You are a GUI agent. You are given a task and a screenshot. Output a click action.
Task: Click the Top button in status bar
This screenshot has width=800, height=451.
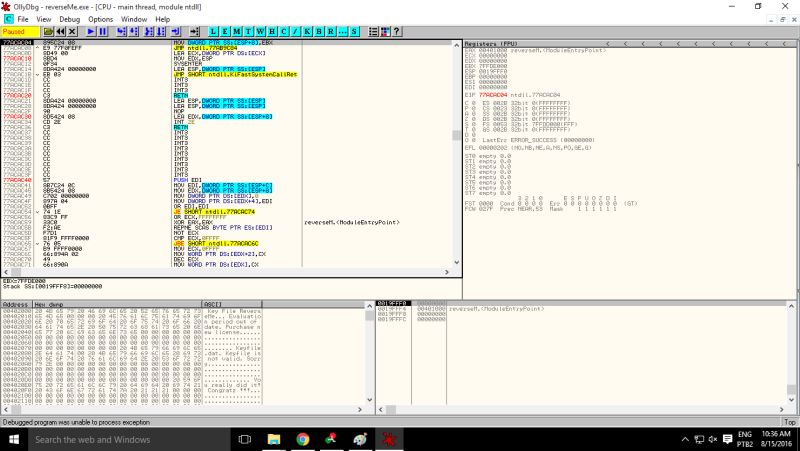coord(790,422)
